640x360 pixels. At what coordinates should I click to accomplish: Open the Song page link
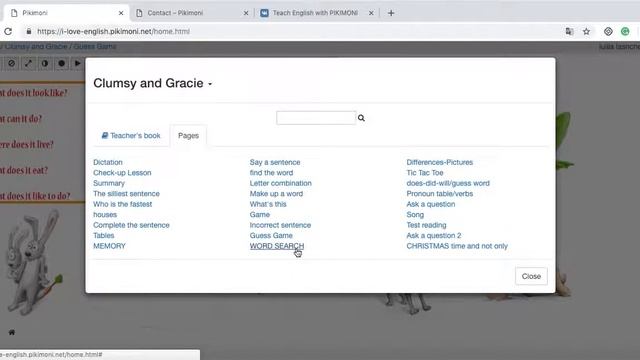[x=415, y=215]
